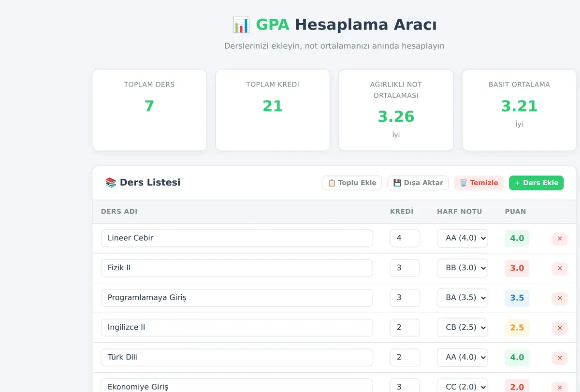Open the Ekonomiye Giriş grade dropdown
Image resolution: width=580 pixels, height=392 pixels.
[x=462, y=386]
